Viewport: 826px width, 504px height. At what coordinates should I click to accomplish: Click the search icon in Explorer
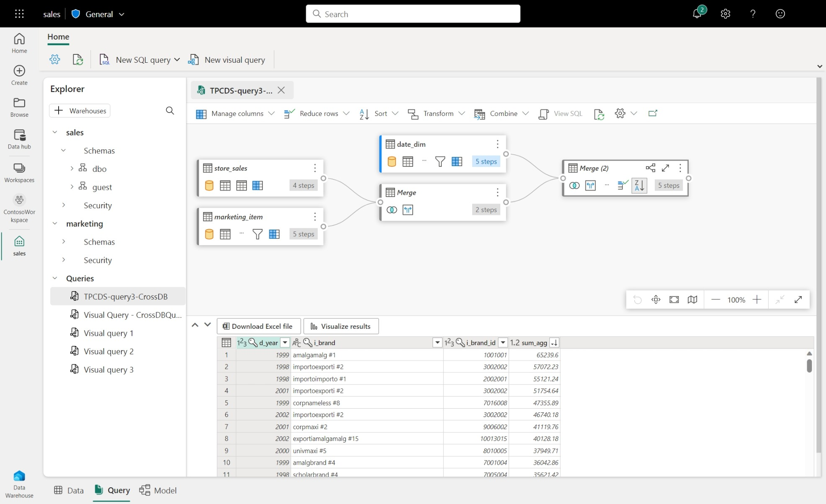[x=170, y=110]
